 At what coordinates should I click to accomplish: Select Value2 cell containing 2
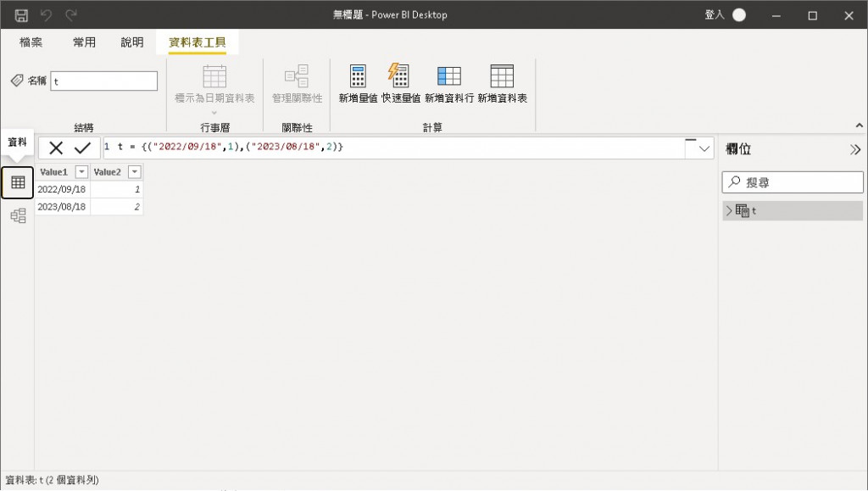(117, 206)
